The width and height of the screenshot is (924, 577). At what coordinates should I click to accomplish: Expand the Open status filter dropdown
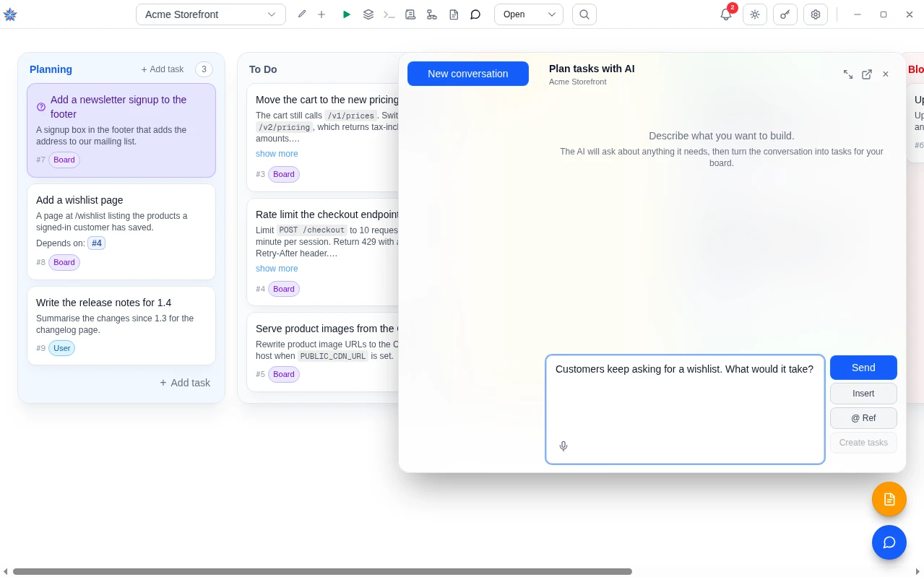tap(529, 14)
